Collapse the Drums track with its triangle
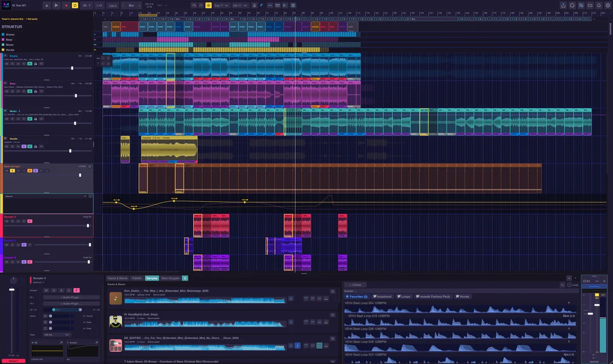 (x=6, y=56)
